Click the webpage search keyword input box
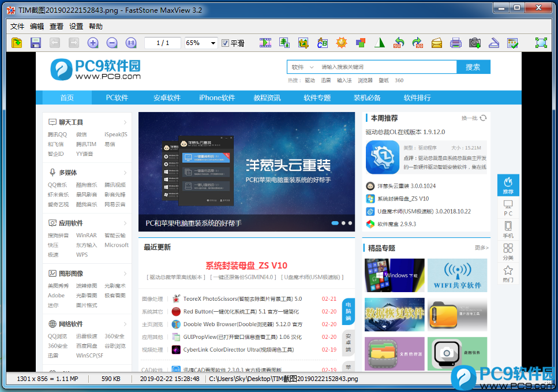 tap(387, 67)
